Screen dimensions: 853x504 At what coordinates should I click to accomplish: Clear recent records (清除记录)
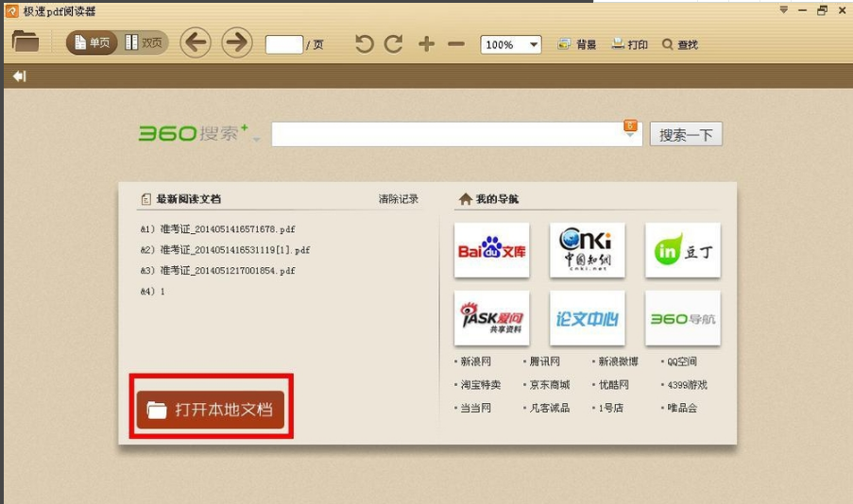point(399,199)
